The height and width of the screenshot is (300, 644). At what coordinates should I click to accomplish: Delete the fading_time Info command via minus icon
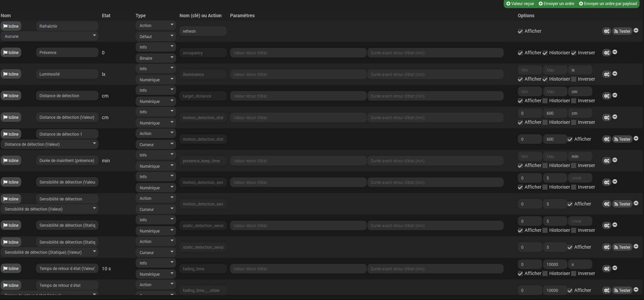click(615, 268)
